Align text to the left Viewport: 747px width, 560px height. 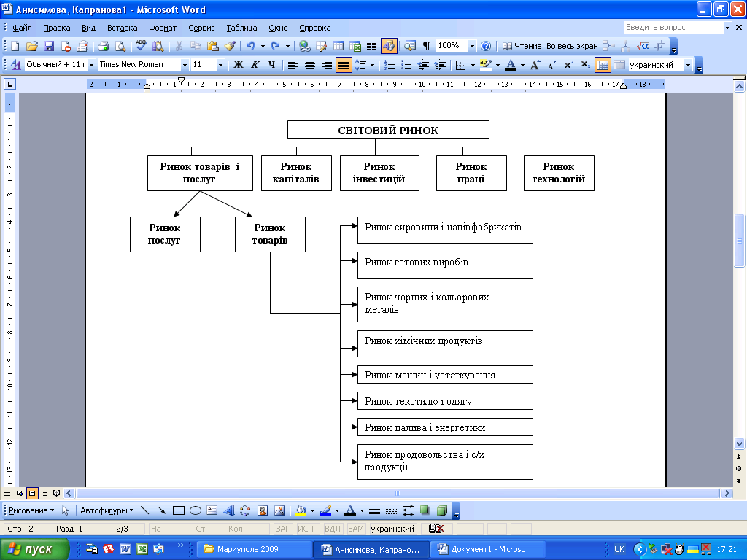pyautogui.click(x=293, y=65)
